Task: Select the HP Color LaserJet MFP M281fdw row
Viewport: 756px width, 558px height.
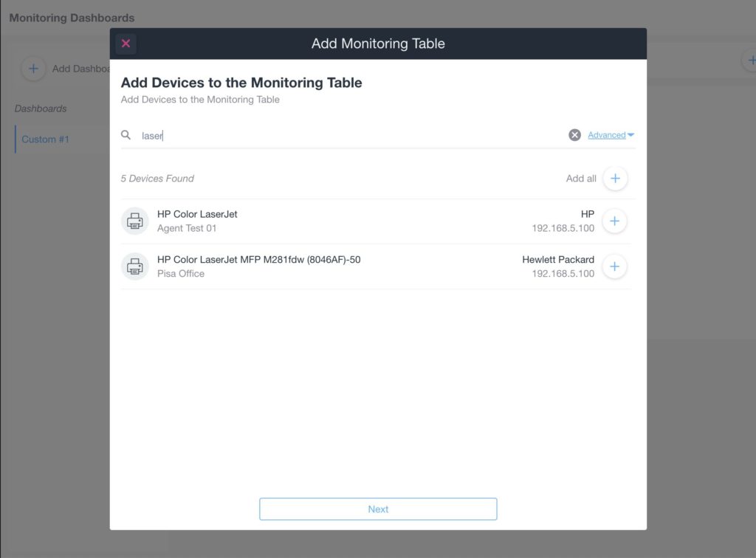Action: tap(375, 266)
